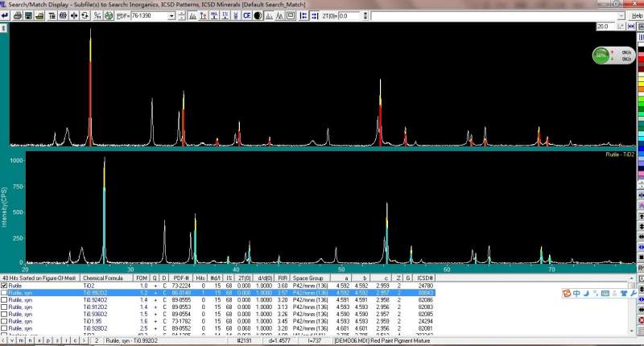The height and width of the screenshot is (346, 644).
Task: Click the IME keyboard icon
Action: [605, 293]
